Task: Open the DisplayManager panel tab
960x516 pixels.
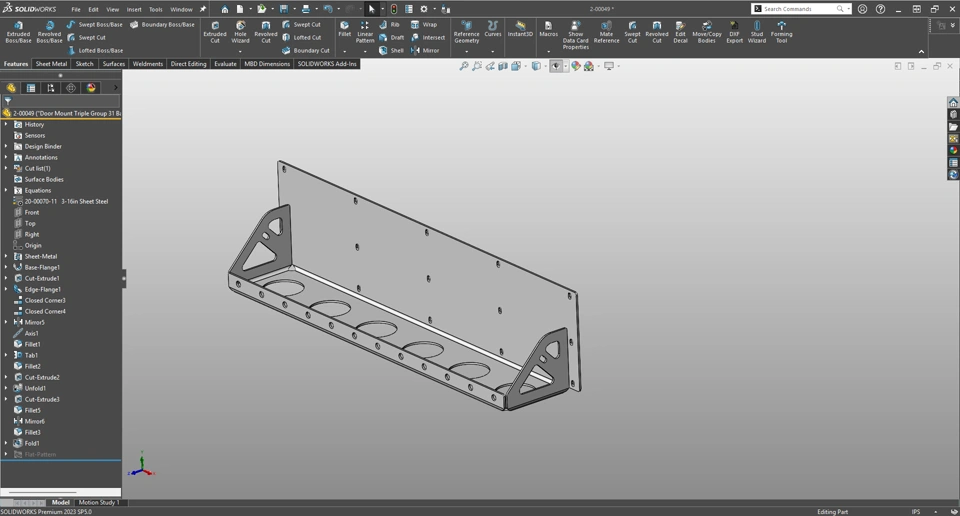Action: pyautogui.click(x=91, y=88)
